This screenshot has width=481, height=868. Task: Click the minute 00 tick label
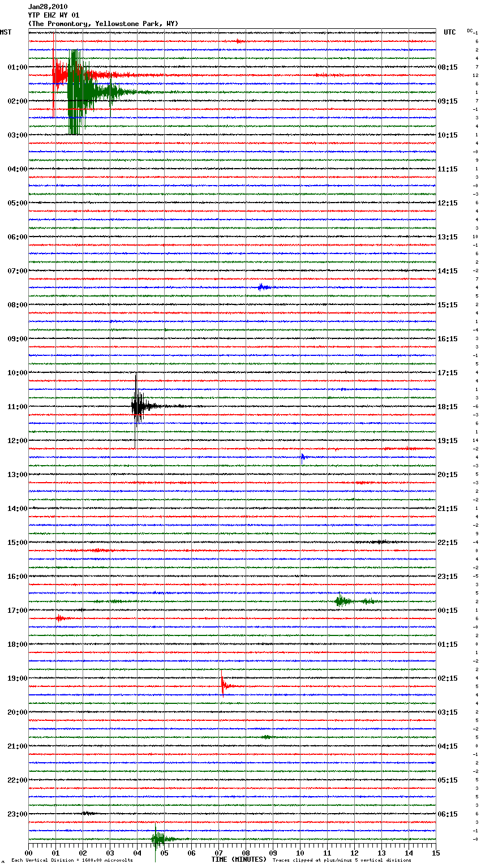pyautogui.click(x=28, y=852)
